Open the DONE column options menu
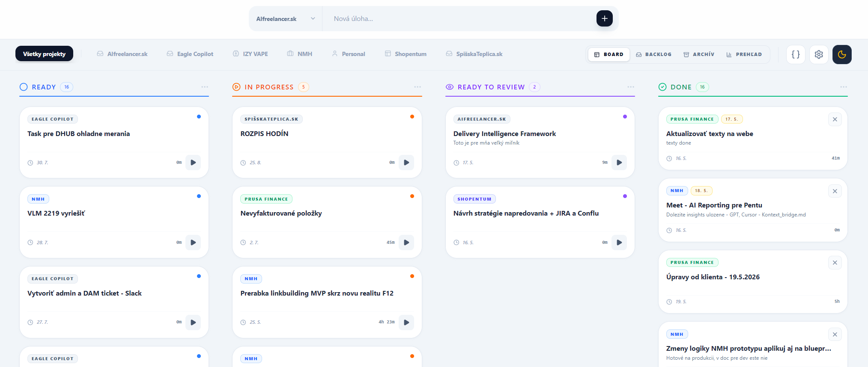This screenshot has height=367, width=868. pos(844,87)
